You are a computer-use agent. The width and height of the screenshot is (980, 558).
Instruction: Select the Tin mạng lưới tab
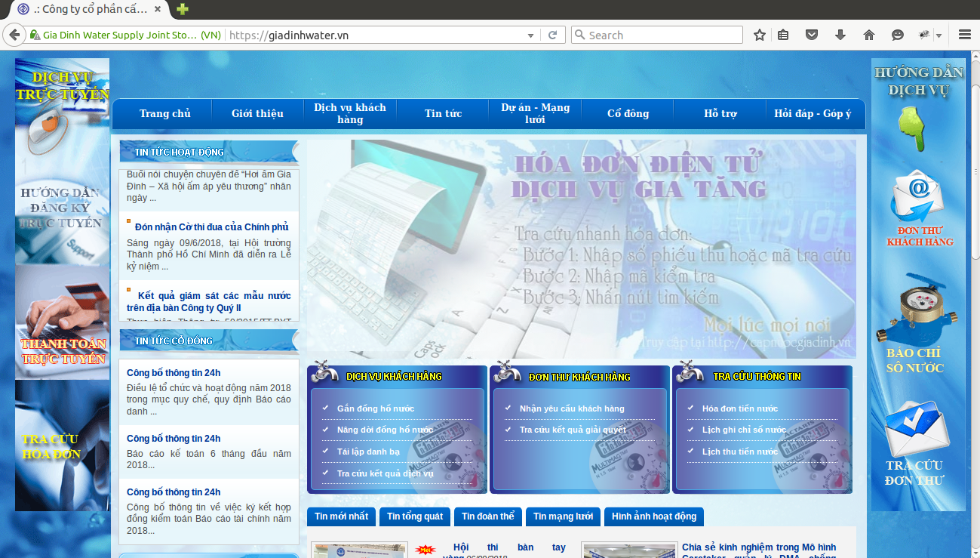[x=563, y=516]
